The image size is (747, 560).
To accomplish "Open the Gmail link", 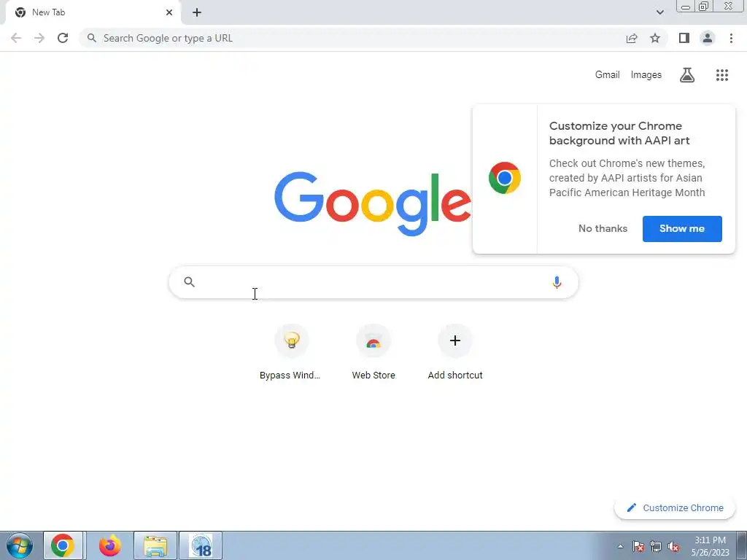I will [608, 75].
